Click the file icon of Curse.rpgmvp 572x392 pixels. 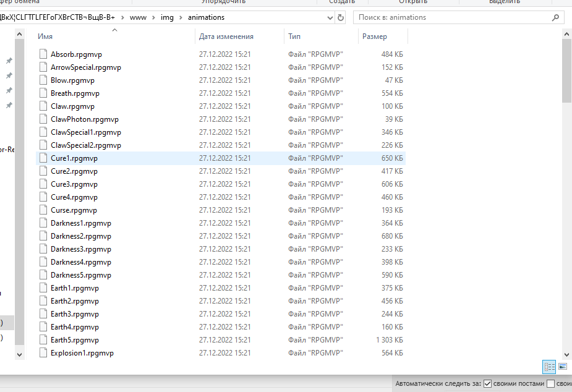pos(43,210)
